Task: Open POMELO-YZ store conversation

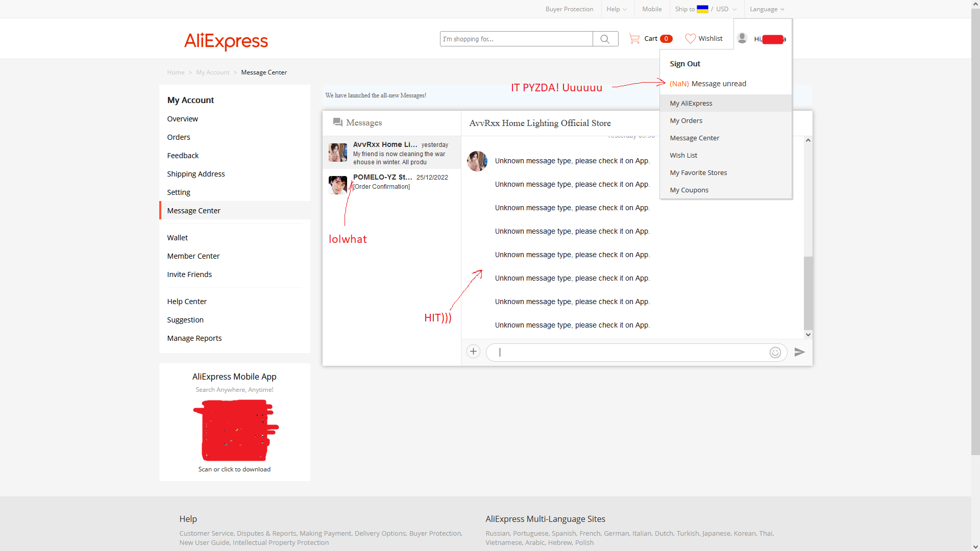Action: [391, 182]
